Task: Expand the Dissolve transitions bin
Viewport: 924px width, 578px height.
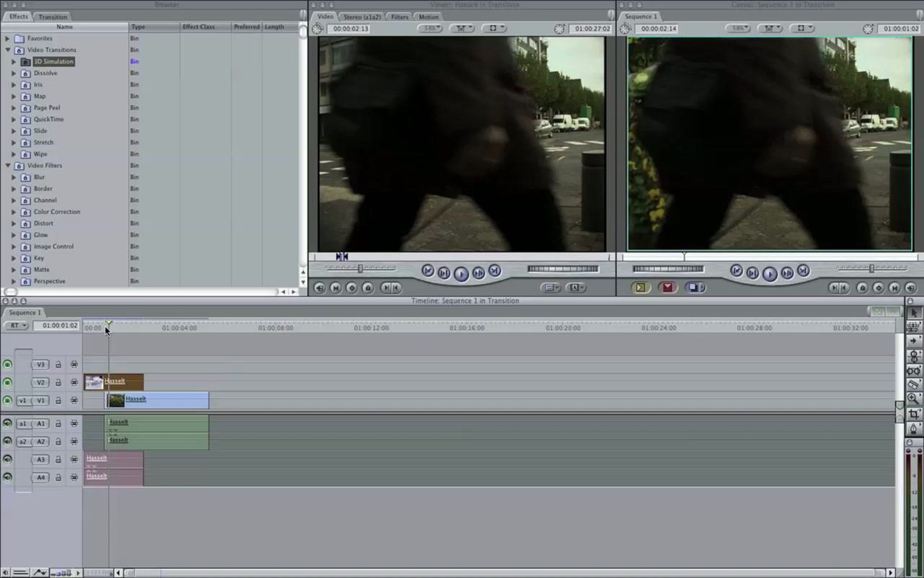Action: click(x=14, y=73)
